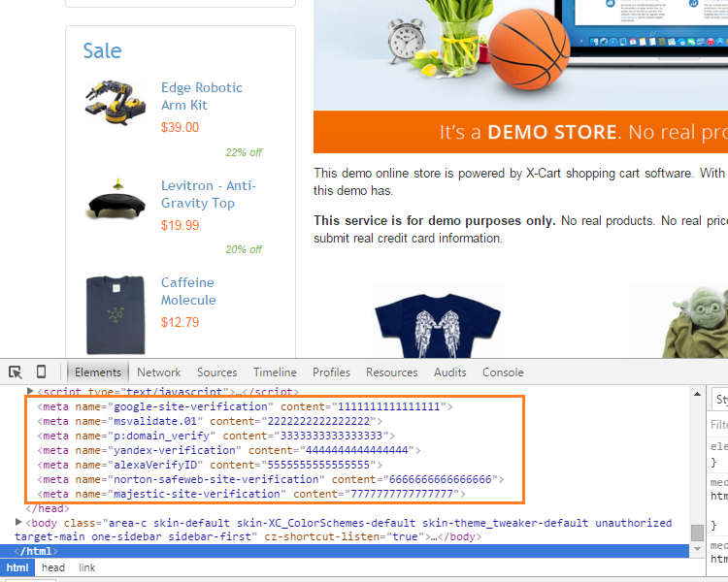Open the Network tab

pos(159,372)
